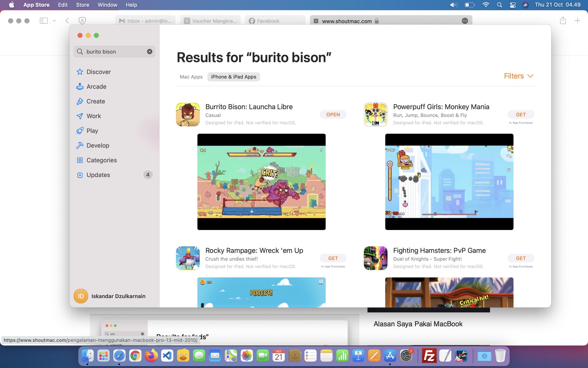The image size is (588, 368).
Task: Click battery status in menu bar
Action: tap(470, 5)
